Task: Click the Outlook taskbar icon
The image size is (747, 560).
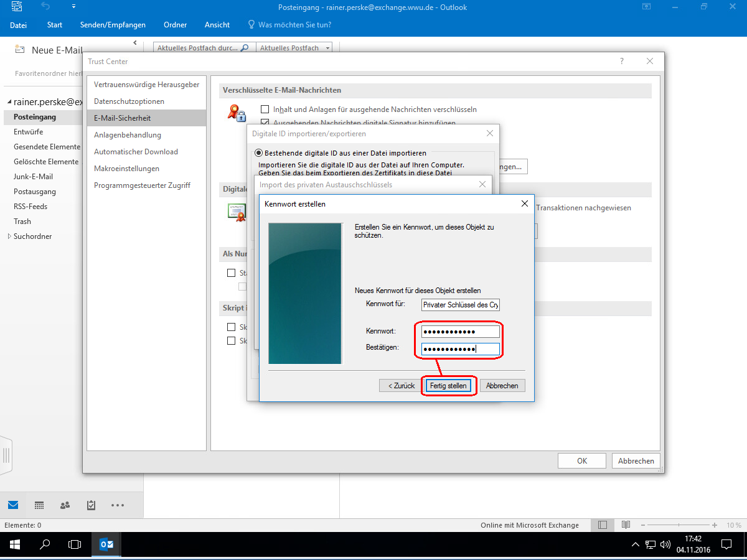Action: coord(106,544)
